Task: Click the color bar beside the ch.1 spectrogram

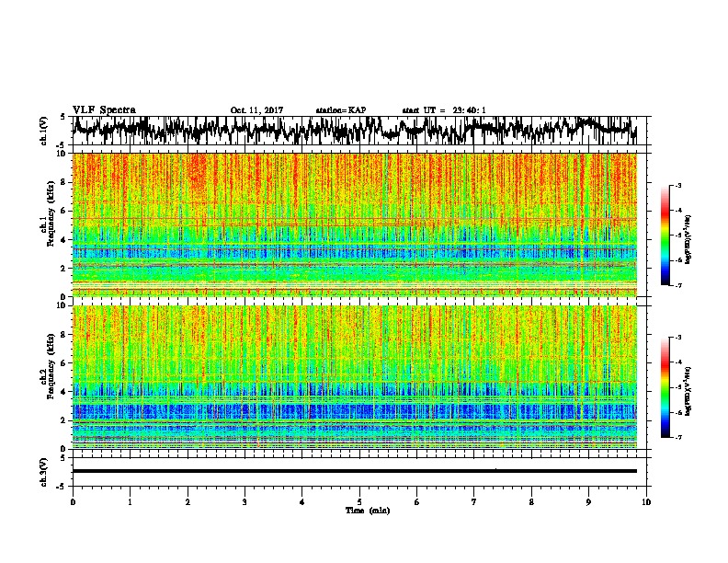Action: 665,236
